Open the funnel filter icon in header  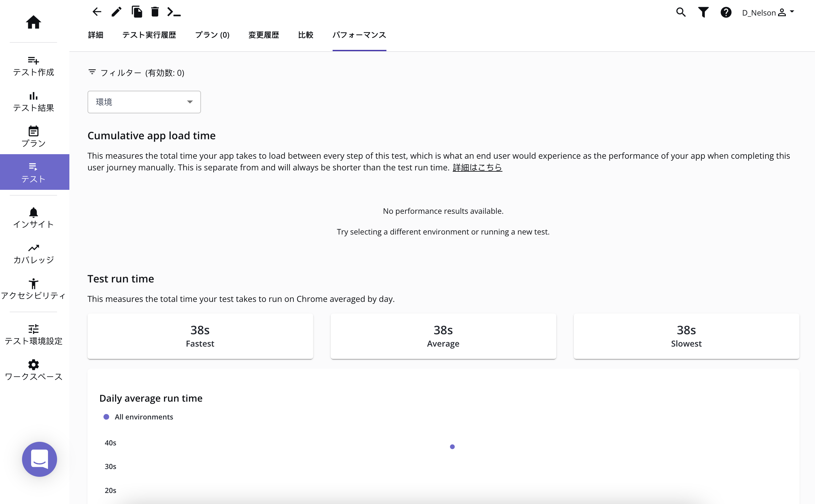pos(703,12)
